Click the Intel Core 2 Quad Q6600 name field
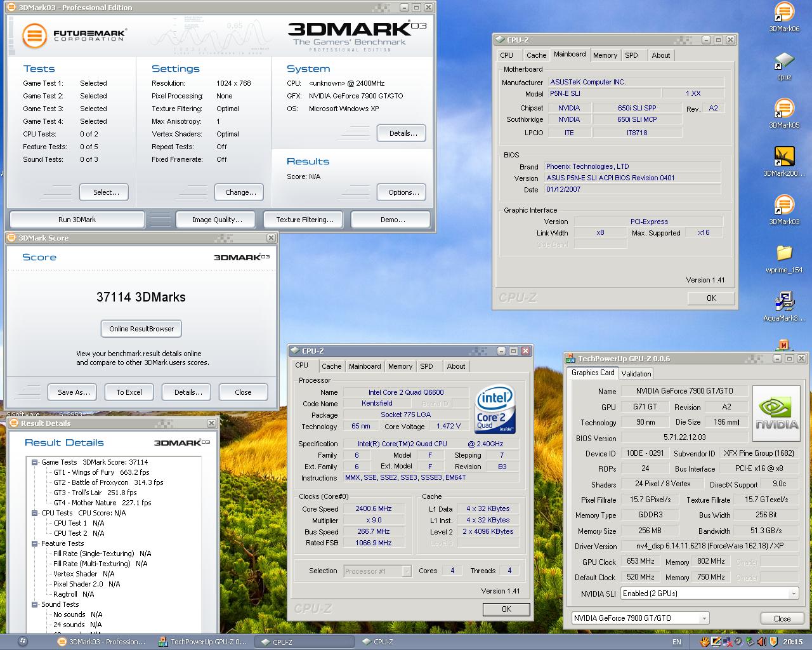The height and width of the screenshot is (650, 812). click(406, 392)
